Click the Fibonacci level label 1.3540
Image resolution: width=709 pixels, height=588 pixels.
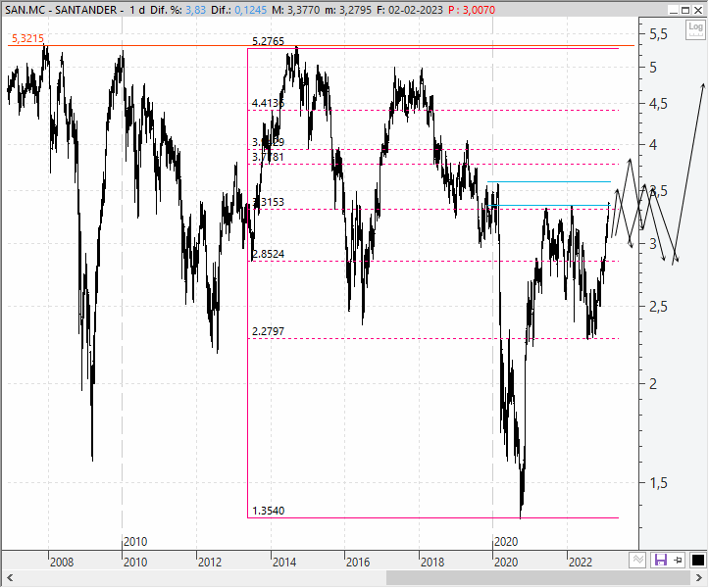[268, 511]
